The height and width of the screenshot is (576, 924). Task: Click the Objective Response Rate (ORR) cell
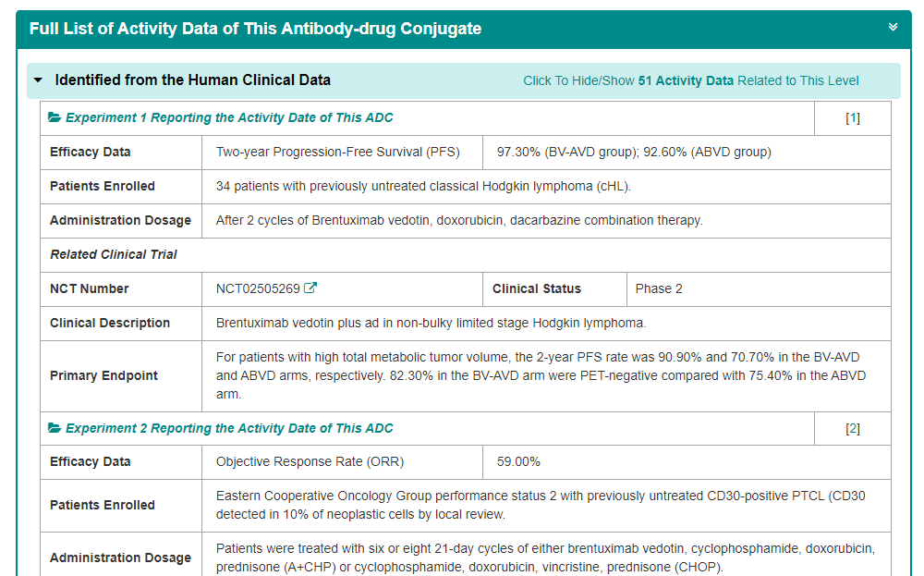point(310,462)
